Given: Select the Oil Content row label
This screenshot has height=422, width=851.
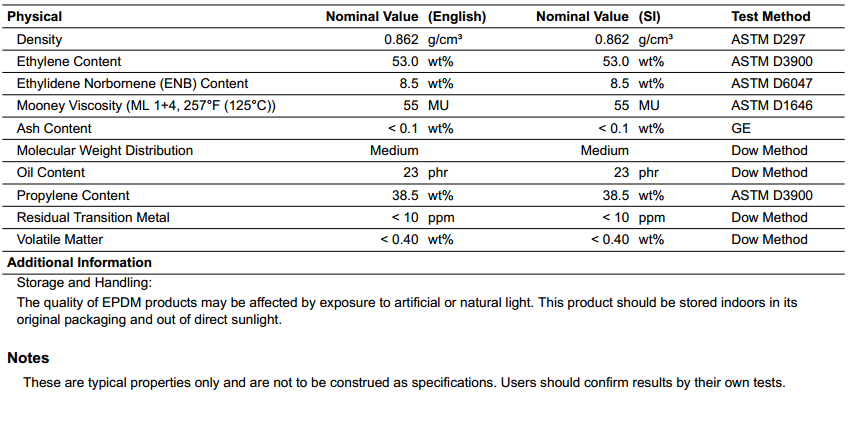Looking at the screenshot, I should (51, 172).
